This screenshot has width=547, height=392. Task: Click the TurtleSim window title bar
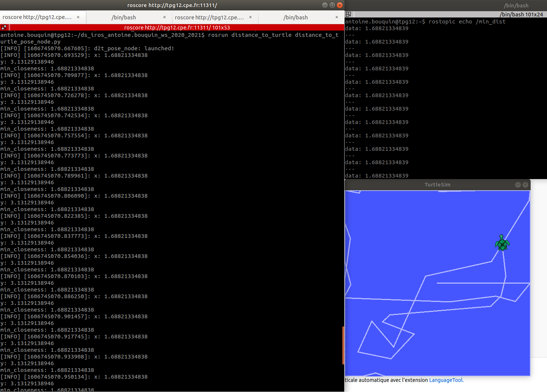(437, 185)
